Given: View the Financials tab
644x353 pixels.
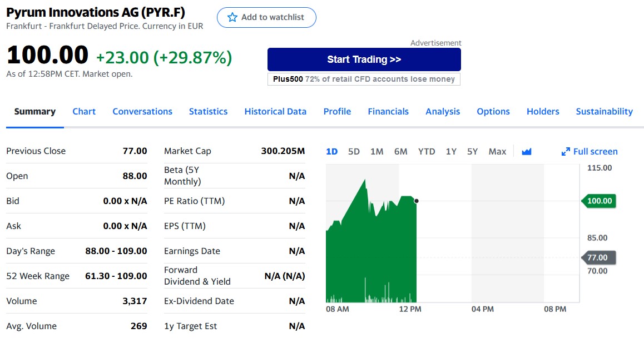Looking at the screenshot, I should 388,111.
